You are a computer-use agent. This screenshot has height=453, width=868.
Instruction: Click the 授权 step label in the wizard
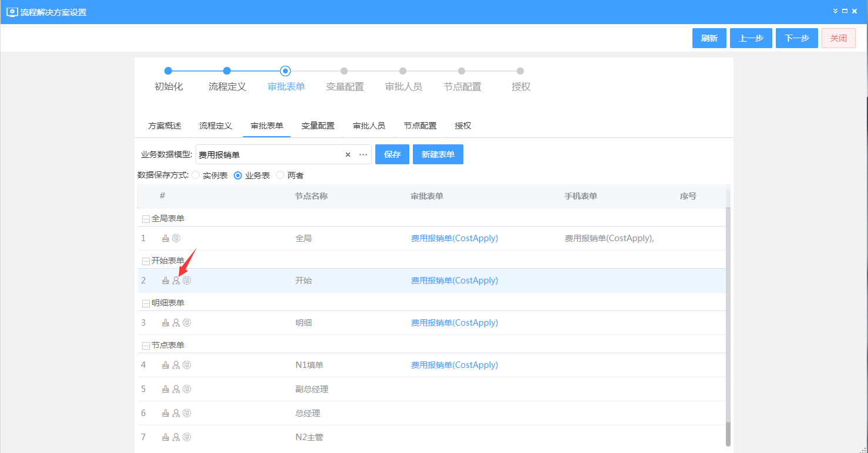point(521,87)
